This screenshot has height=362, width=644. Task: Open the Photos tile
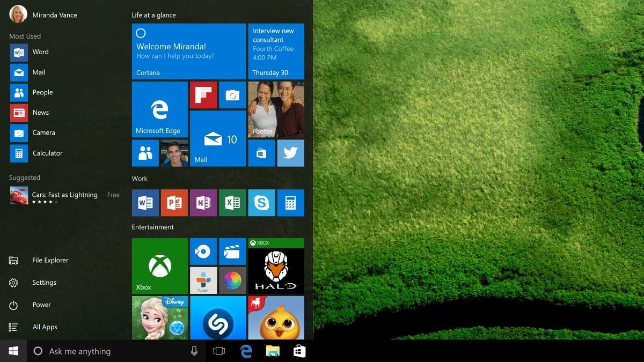click(276, 109)
